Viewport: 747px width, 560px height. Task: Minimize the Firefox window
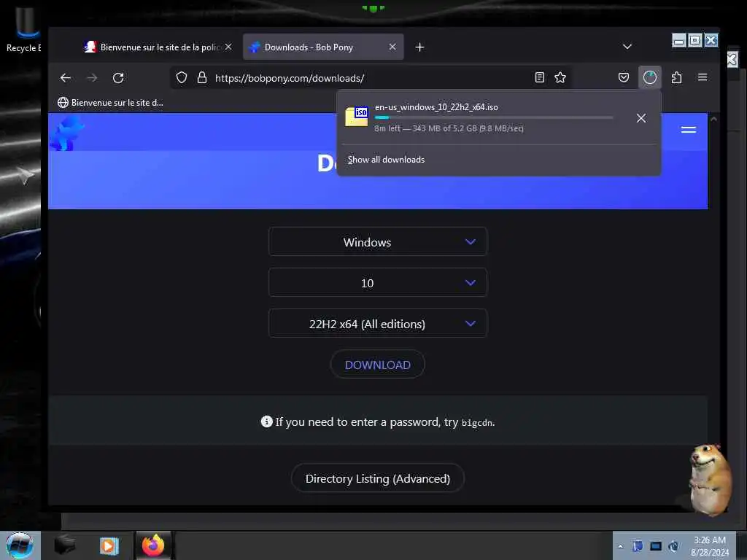point(679,41)
